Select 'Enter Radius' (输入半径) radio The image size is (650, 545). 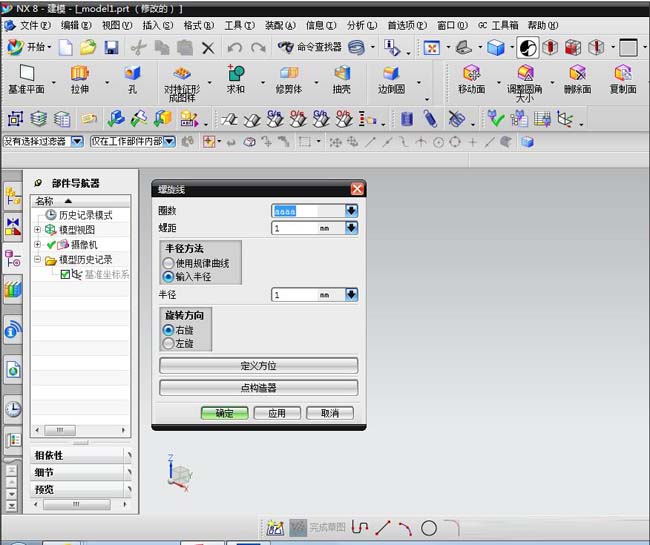(x=168, y=276)
